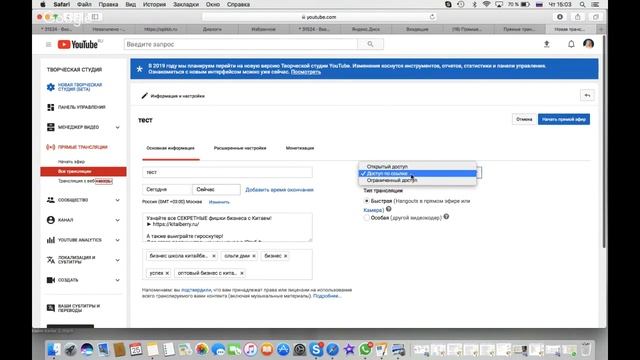Open the Панель управления dashboard icon

51,107
